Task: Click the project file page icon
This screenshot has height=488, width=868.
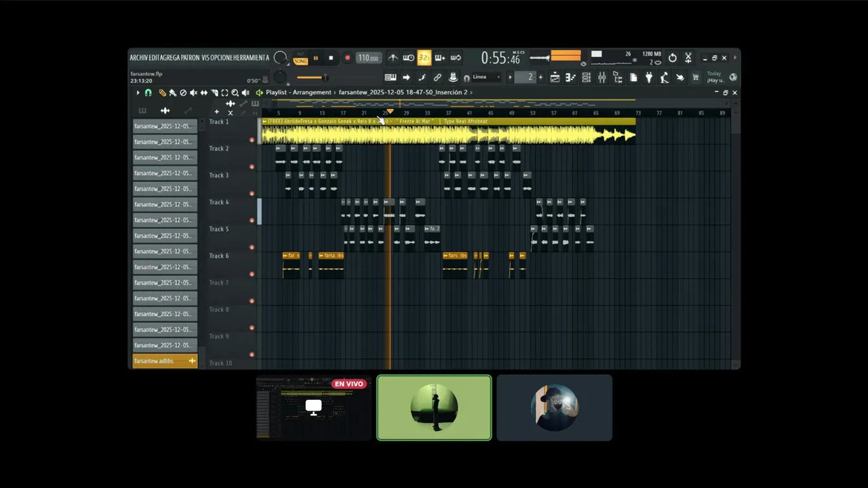Action: pyautogui.click(x=633, y=77)
